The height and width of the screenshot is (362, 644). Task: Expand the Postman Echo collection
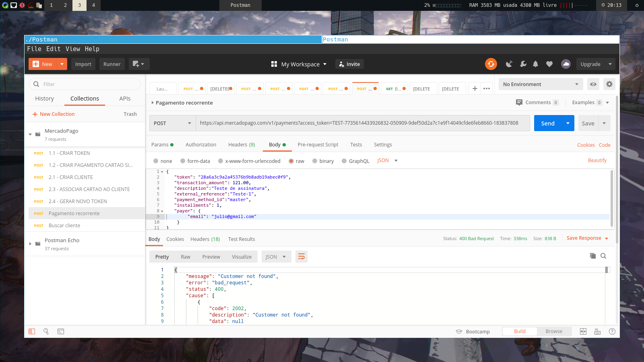click(30, 244)
